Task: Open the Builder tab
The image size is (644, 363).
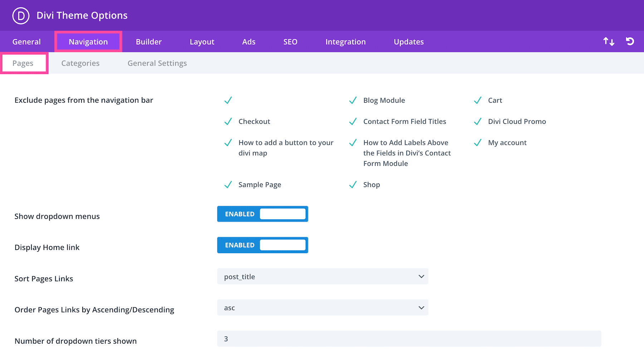Action: click(x=148, y=42)
